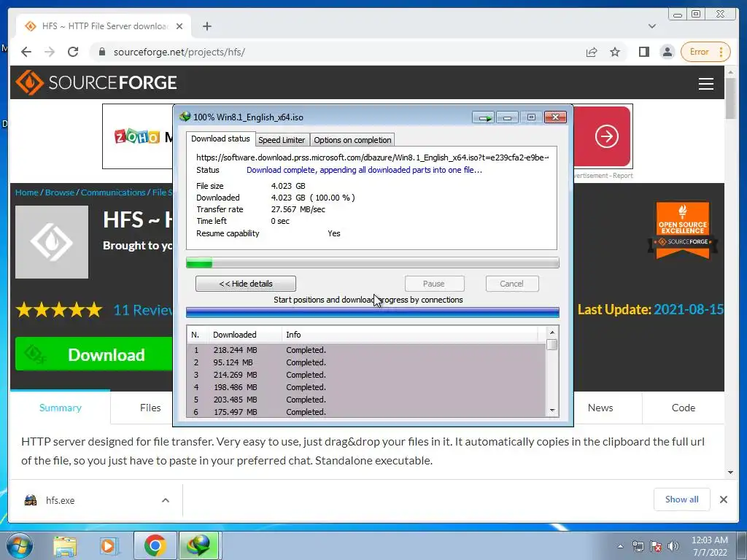747x560 pixels.
Task: Open Windows Media Player from taskbar
Action: click(x=109, y=546)
